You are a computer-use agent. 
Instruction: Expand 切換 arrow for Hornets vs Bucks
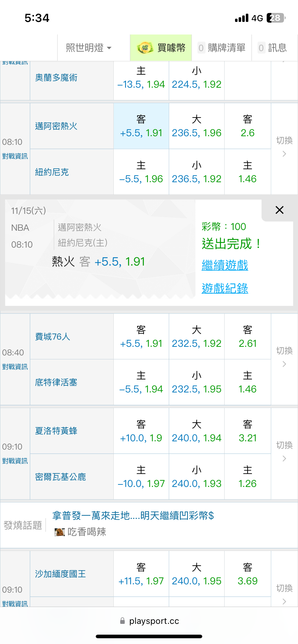pyautogui.click(x=284, y=459)
